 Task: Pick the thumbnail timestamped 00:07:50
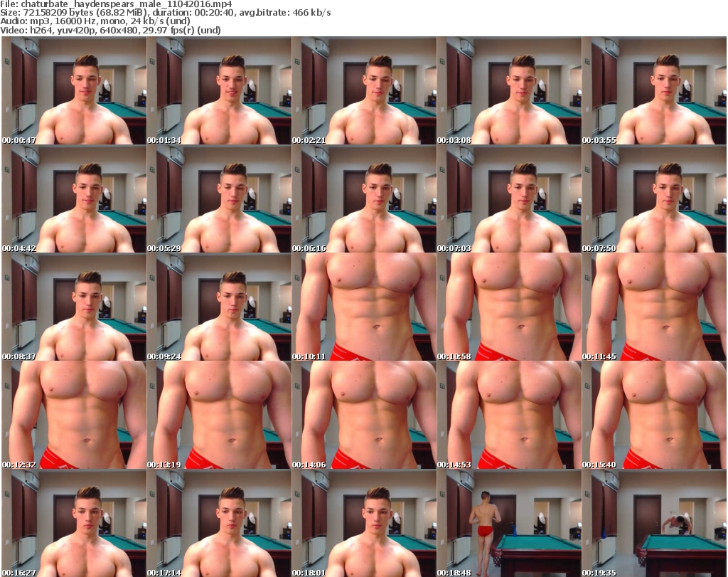[654, 198]
